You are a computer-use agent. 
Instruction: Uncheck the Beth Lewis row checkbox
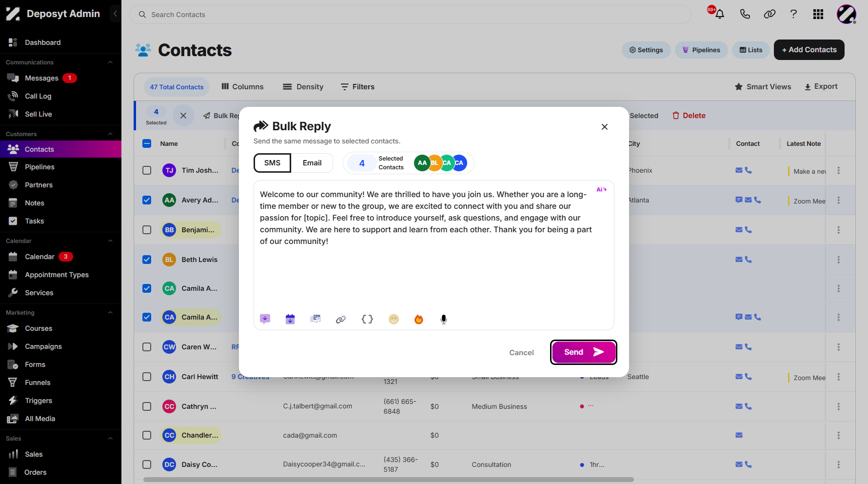147,260
